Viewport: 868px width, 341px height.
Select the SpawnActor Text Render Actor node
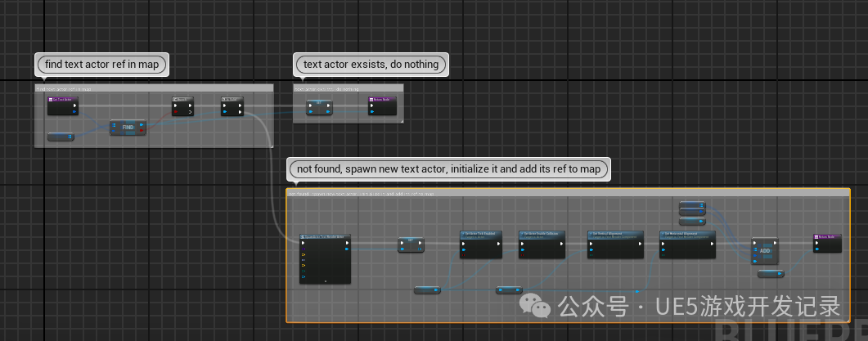[x=325, y=259]
